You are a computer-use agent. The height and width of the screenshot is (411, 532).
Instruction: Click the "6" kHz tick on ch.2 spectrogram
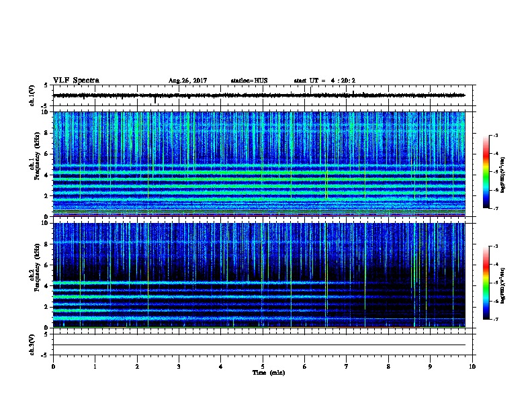coord(47,265)
